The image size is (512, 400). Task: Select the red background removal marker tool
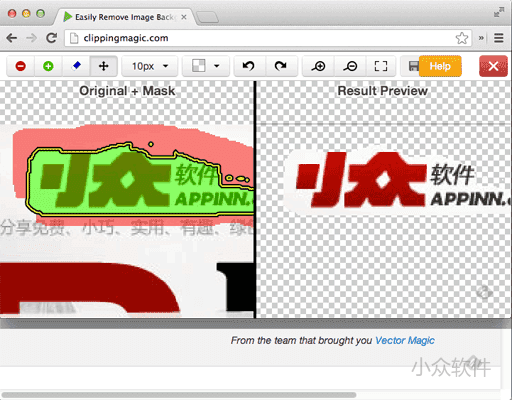pyautogui.click(x=21, y=66)
